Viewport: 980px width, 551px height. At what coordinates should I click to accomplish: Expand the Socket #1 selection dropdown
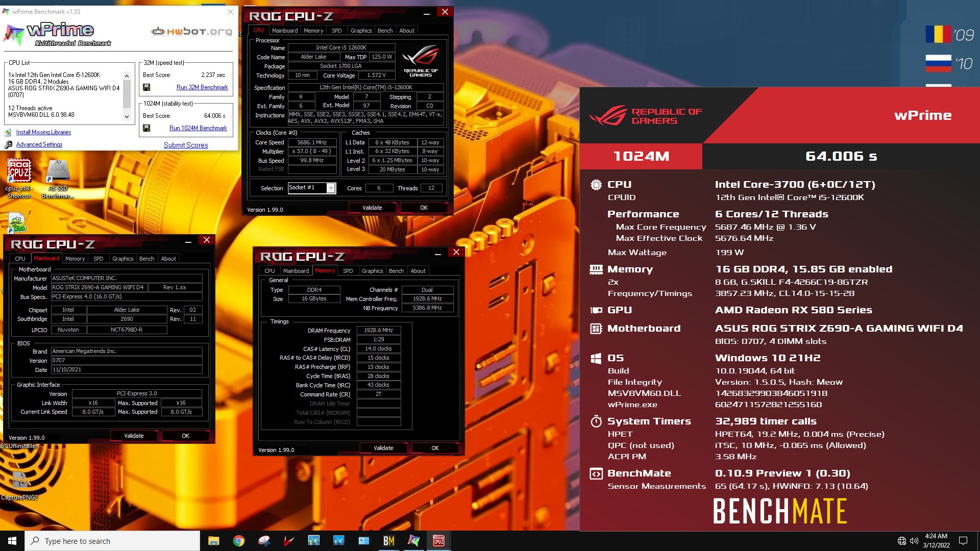coord(331,188)
